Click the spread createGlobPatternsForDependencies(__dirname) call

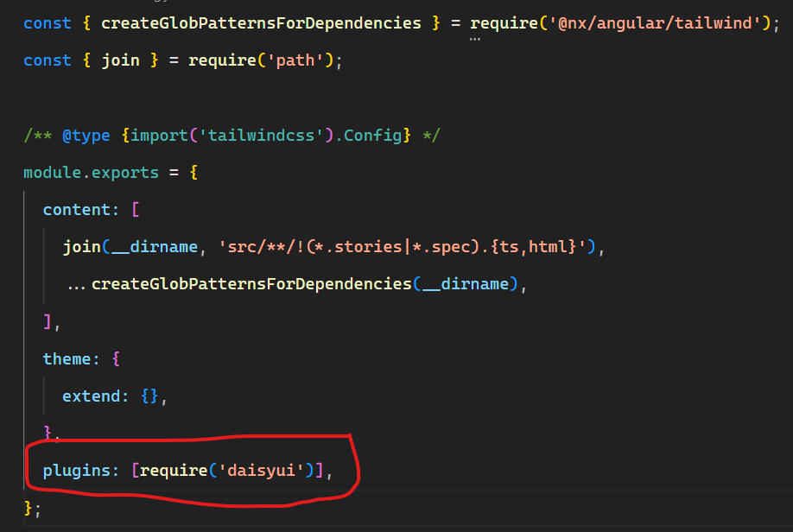[293, 284]
